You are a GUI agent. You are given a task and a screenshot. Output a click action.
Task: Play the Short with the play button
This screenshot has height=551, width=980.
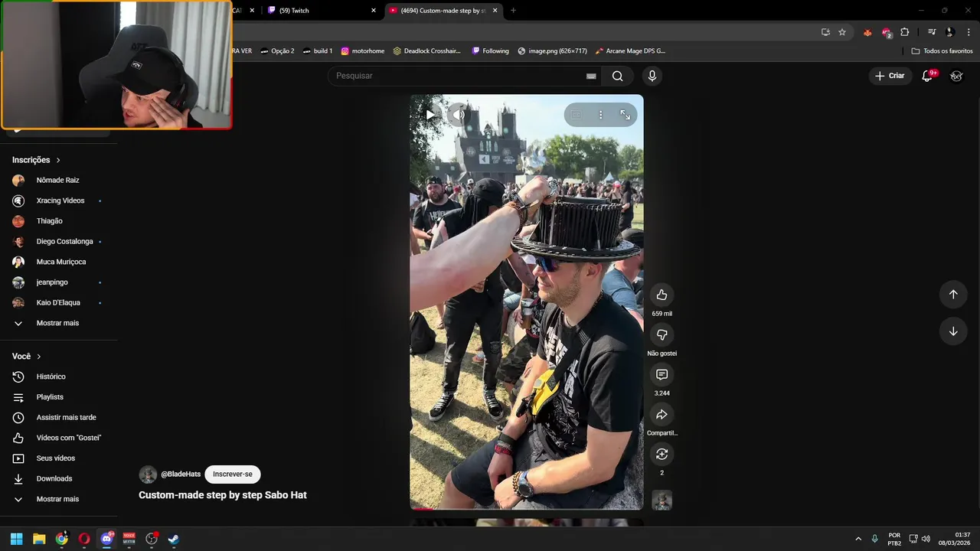[x=430, y=115]
